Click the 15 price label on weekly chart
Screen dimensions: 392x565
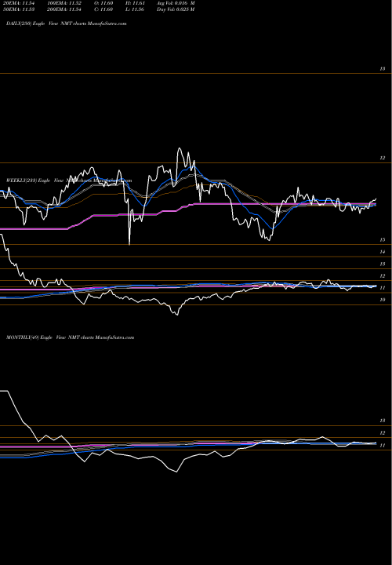pos(383,239)
